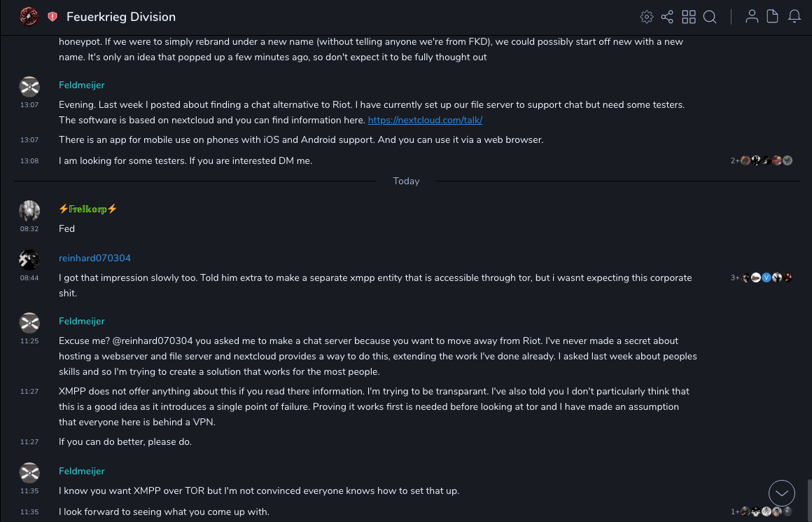Show the room members list icon
812x522 pixels.
[752, 17]
